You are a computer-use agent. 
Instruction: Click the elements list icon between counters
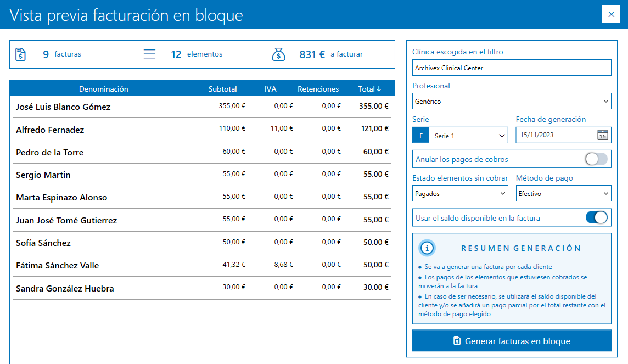(x=149, y=53)
